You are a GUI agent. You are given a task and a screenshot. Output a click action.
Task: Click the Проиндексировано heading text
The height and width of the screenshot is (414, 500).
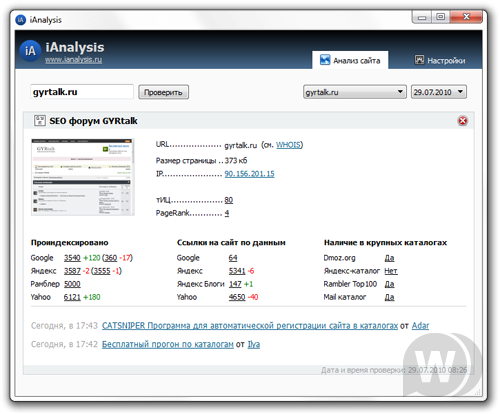[70, 243]
